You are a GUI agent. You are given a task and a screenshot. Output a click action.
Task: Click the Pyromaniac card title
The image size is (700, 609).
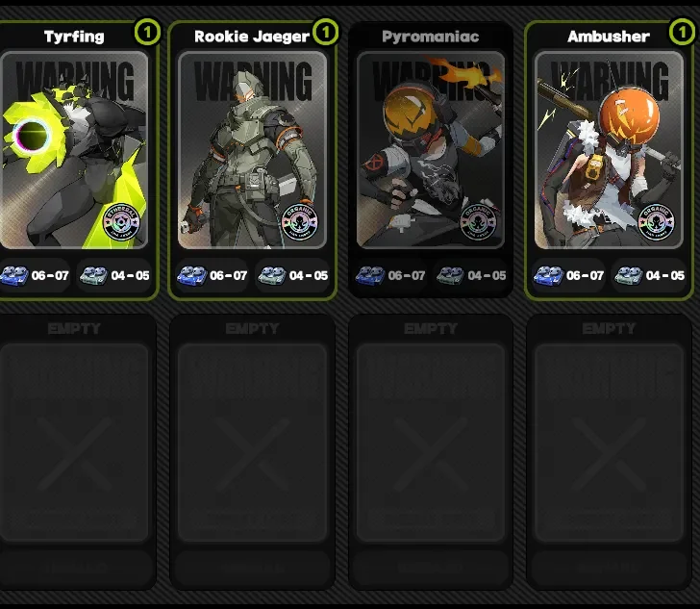coord(431,37)
